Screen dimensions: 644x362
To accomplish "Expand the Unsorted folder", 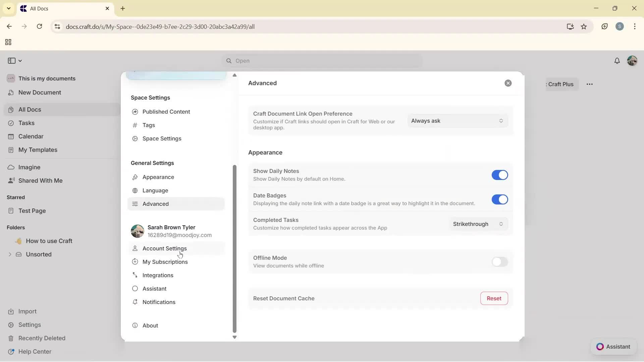I will coord(10,254).
